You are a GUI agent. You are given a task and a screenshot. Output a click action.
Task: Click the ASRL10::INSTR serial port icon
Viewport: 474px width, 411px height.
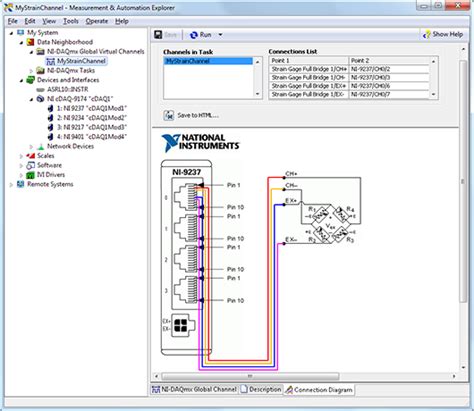(40, 89)
